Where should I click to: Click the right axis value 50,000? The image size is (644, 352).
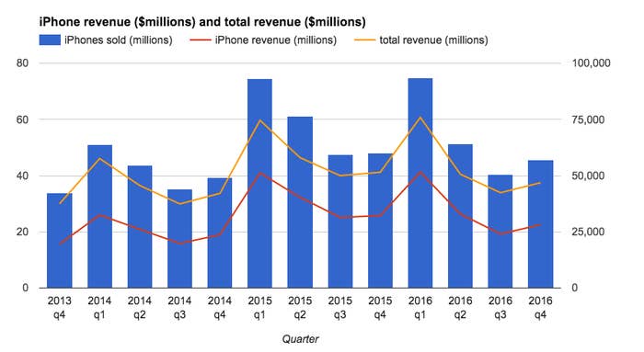589,176
